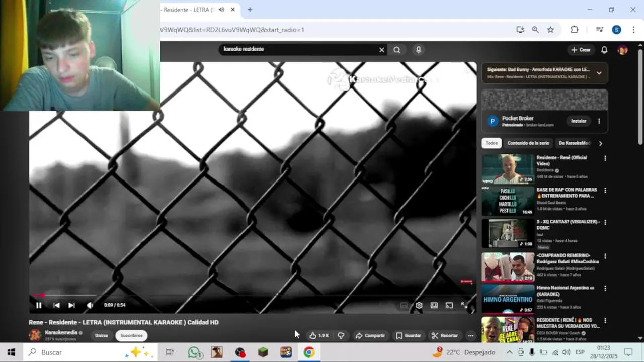Open options for Pocket Broker ad
This screenshot has width=644, height=362.
(x=599, y=121)
